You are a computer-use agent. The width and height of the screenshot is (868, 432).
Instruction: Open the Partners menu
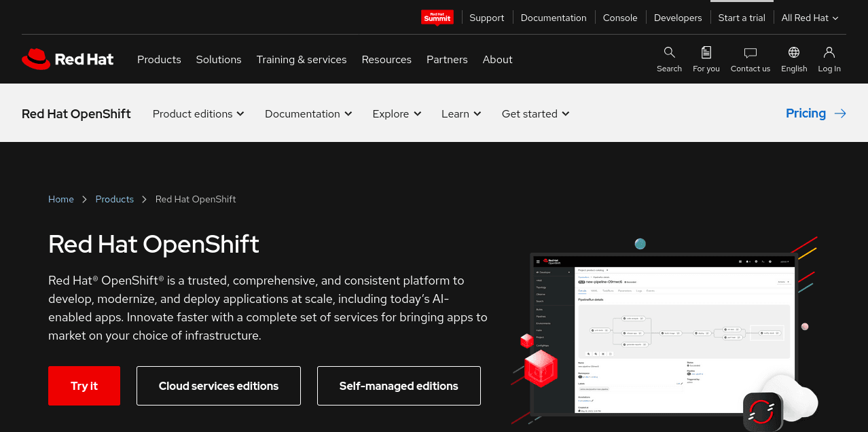coord(447,59)
